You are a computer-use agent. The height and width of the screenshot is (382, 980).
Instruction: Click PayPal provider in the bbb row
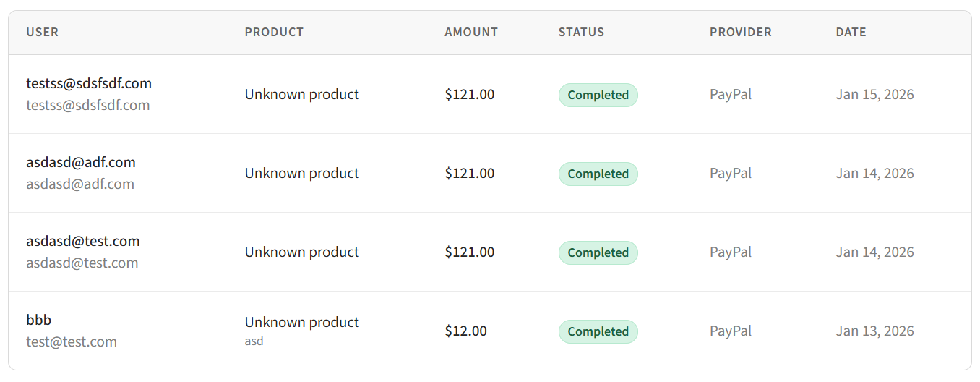tap(730, 331)
